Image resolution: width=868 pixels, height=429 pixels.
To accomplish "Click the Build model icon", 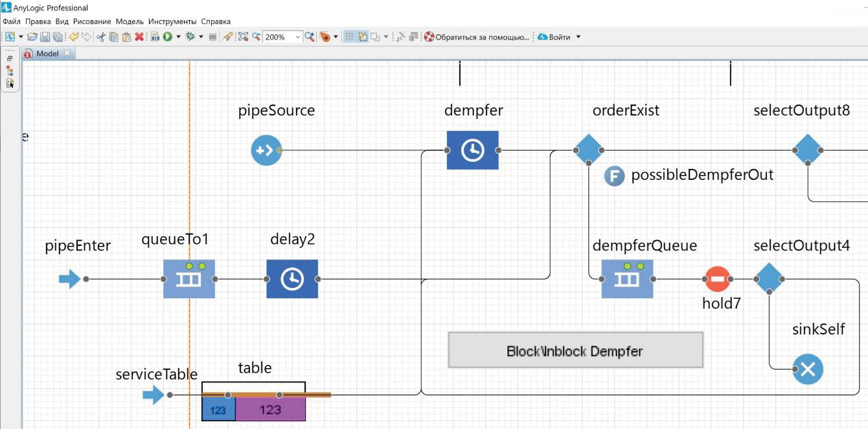I will (x=155, y=37).
